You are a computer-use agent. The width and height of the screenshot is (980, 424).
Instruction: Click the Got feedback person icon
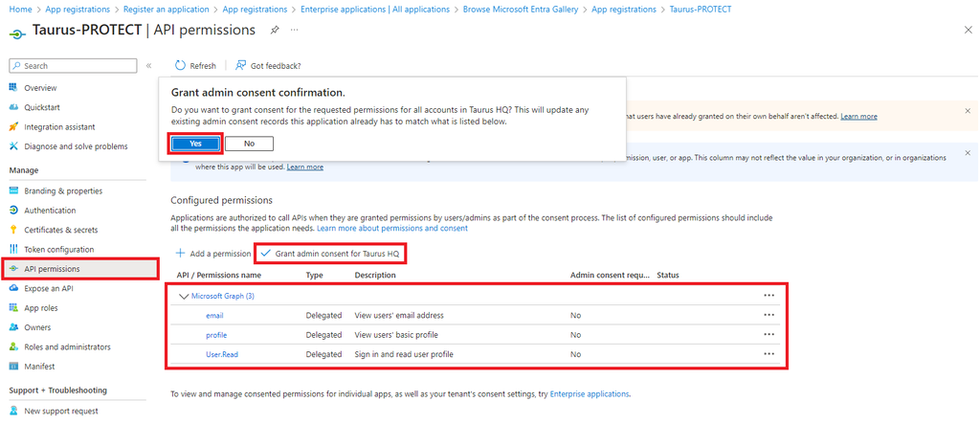point(240,66)
